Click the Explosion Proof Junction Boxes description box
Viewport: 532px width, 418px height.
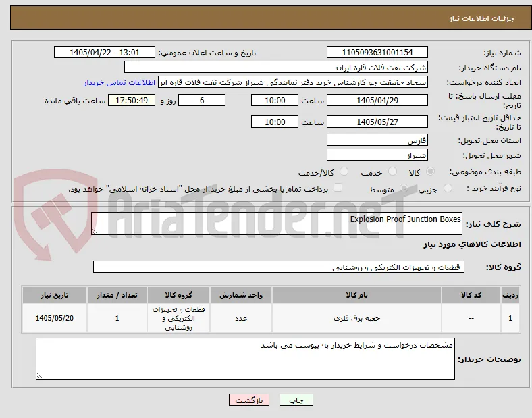pos(277,224)
